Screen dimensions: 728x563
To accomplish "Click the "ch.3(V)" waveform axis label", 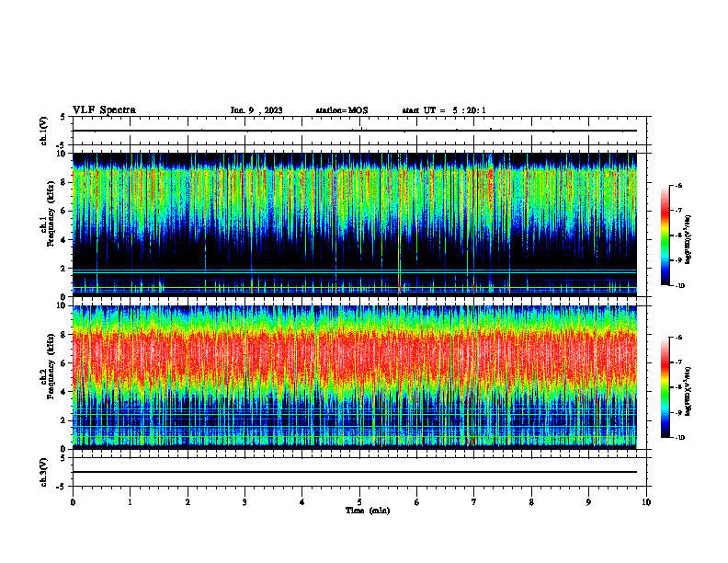I will [x=44, y=472].
